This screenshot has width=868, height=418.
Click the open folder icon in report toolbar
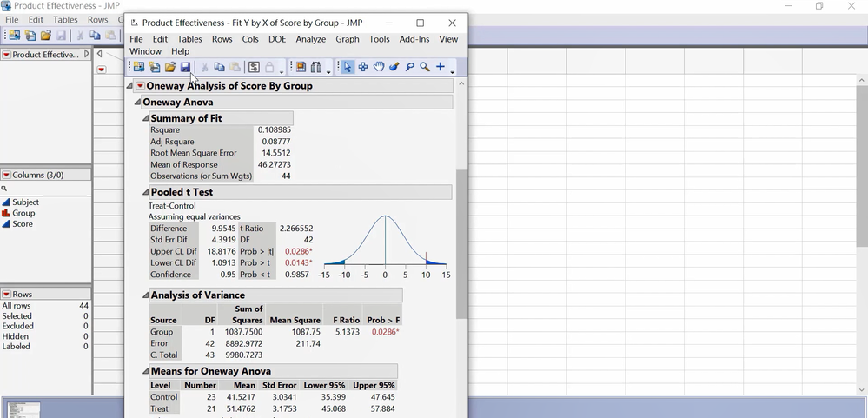170,68
